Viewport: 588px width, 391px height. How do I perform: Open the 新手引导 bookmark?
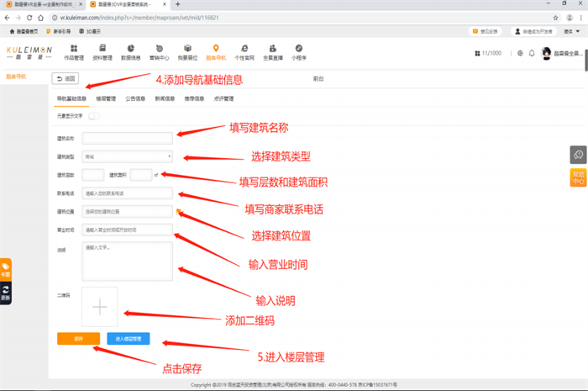[59, 31]
